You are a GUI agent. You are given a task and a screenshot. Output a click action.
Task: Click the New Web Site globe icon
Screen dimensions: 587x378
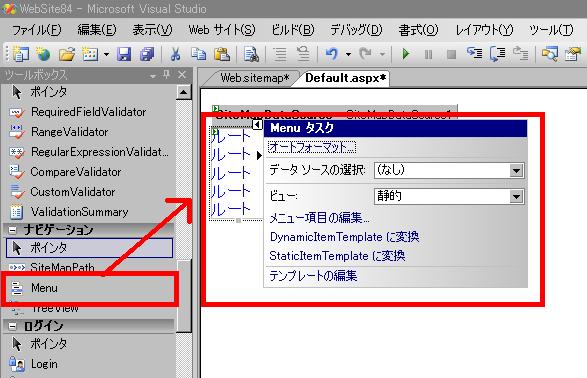pyautogui.click(x=43, y=55)
